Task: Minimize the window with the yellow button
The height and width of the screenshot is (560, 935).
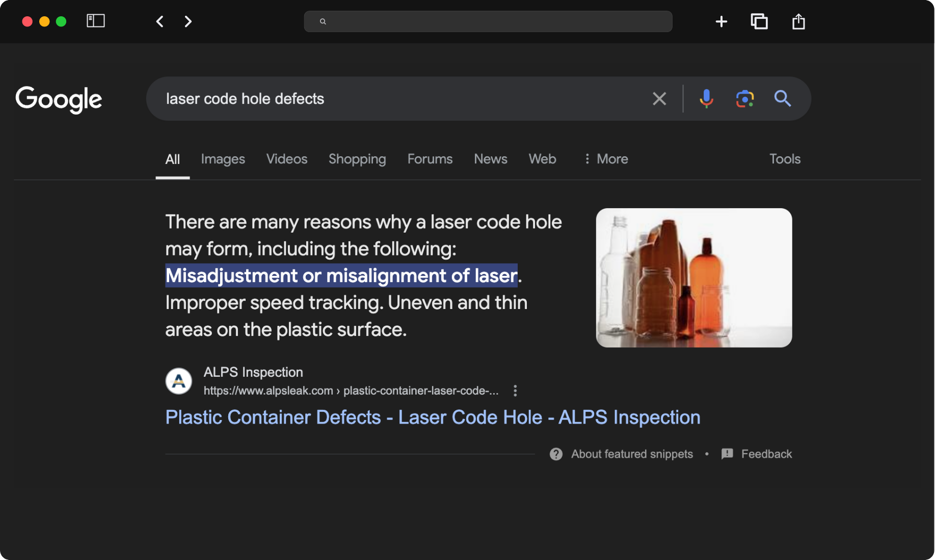Action: [x=44, y=21]
